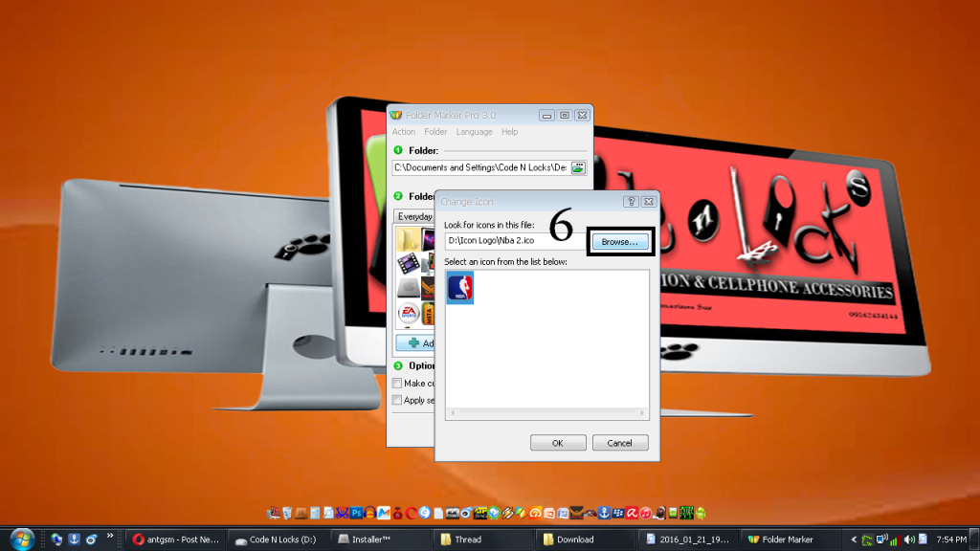Open the Action menu in Folder Marker
The width and height of the screenshot is (980, 551).
point(404,132)
